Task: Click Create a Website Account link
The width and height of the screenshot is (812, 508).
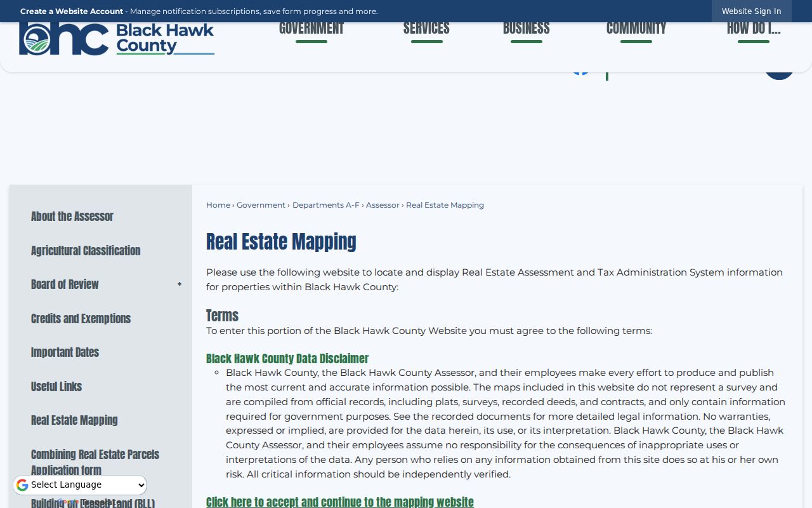Action: click(x=72, y=11)
